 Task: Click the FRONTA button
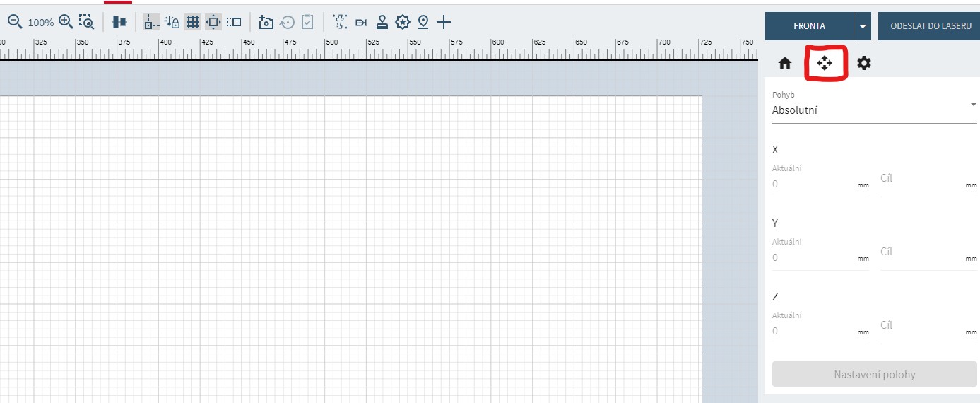coord(809,26)
